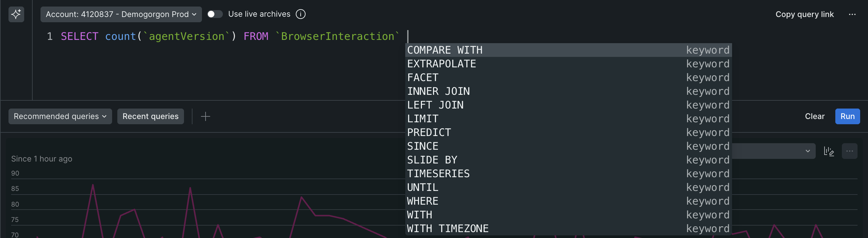Open the ellipsis menu beside the chart selector
This screenshot has height=238, width=868.
850,151
